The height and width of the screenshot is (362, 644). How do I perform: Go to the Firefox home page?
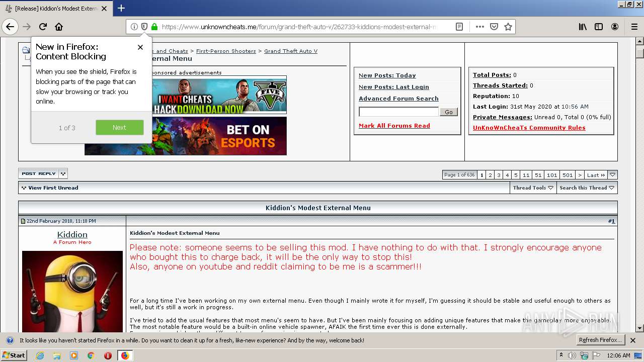(59, 27)
